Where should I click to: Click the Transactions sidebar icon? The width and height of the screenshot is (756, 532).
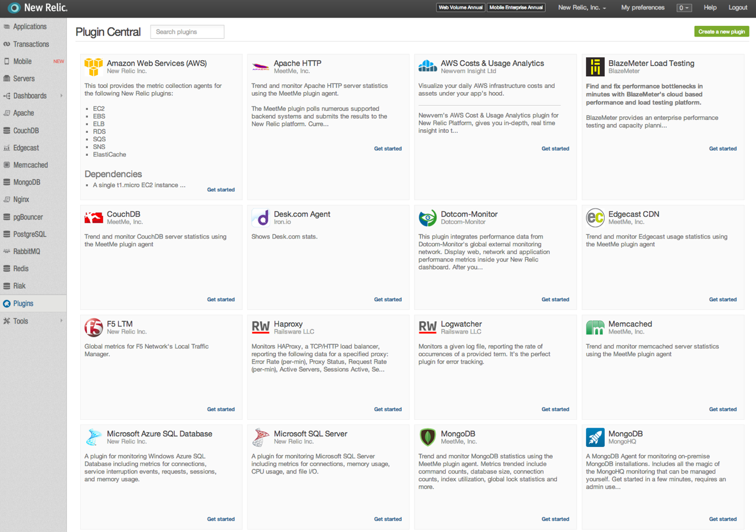pyautogui.click(x=6, y=44)
